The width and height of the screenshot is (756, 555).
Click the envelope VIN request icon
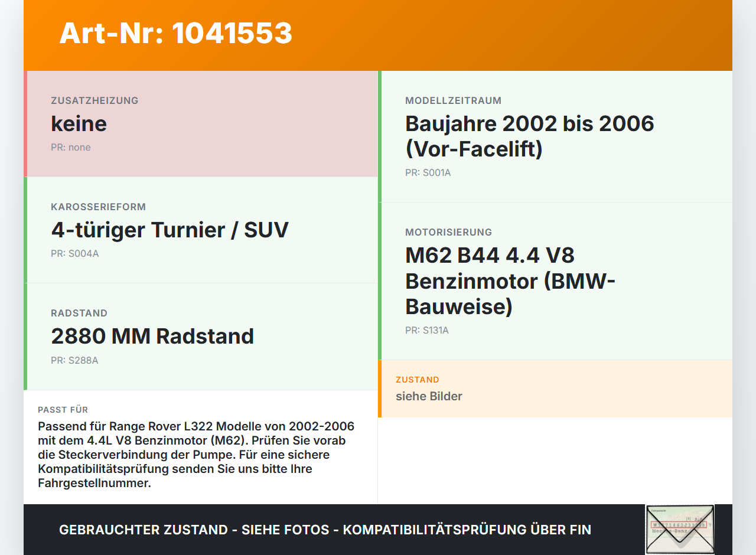click(680, 530)
